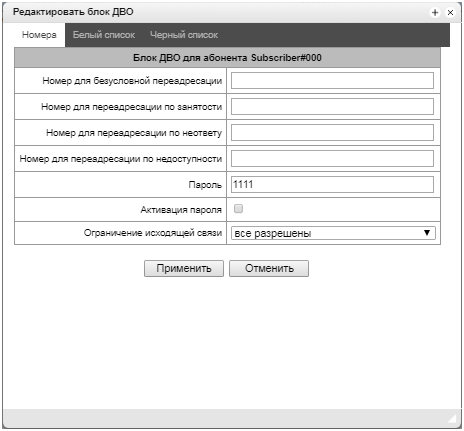Click the Применить button
464x431 pixels.
[184, 268]
